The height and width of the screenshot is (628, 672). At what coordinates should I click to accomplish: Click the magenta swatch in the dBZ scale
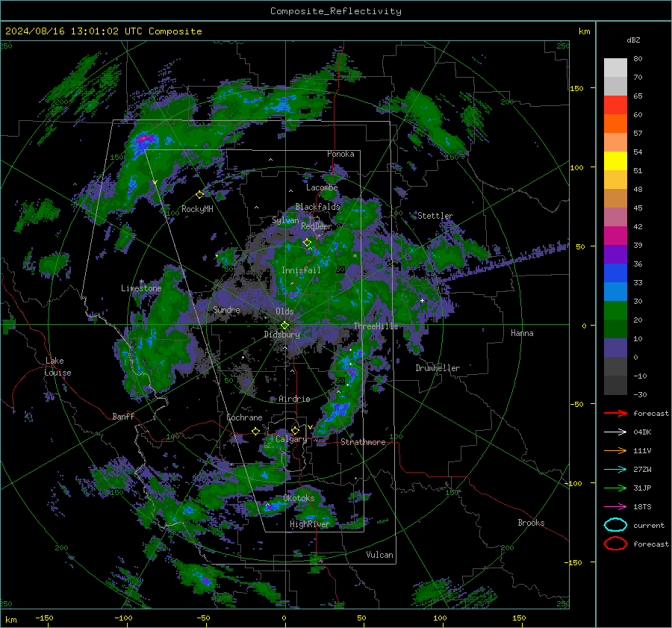(x=615, y=236)
